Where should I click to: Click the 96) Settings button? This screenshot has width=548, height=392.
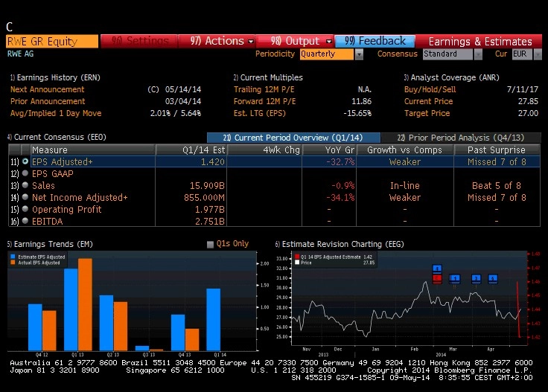coord(139,41)
